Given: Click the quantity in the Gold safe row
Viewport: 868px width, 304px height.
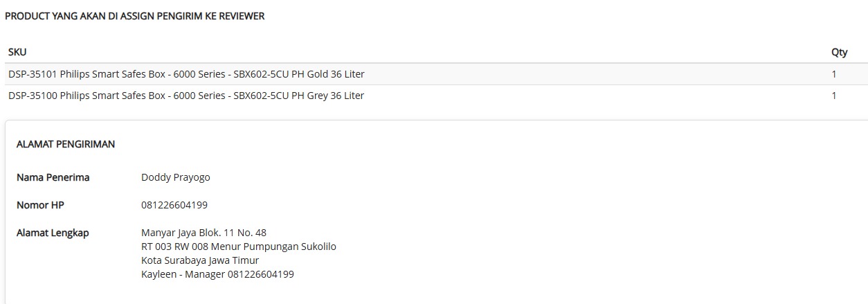Looking at the screenshot, I should point(834,74).
